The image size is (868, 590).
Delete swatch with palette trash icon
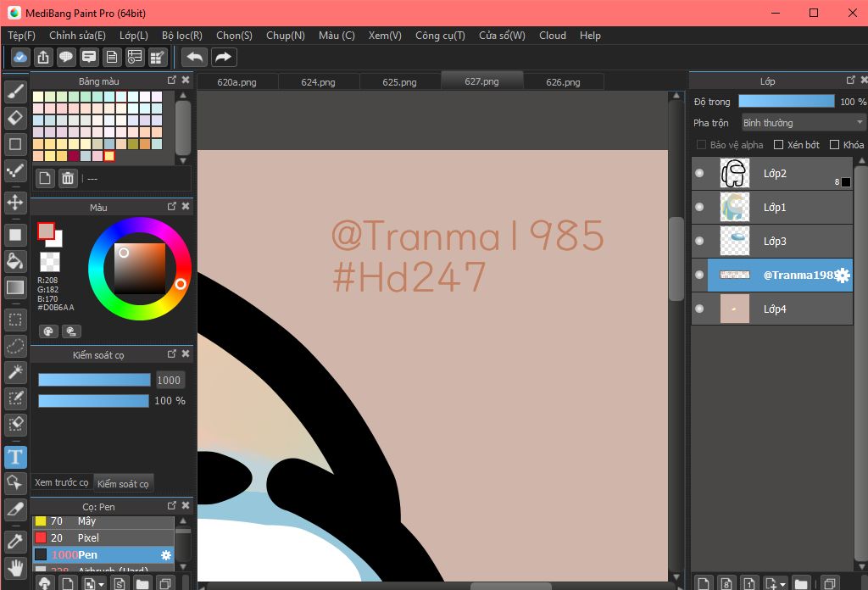[68, 178]
